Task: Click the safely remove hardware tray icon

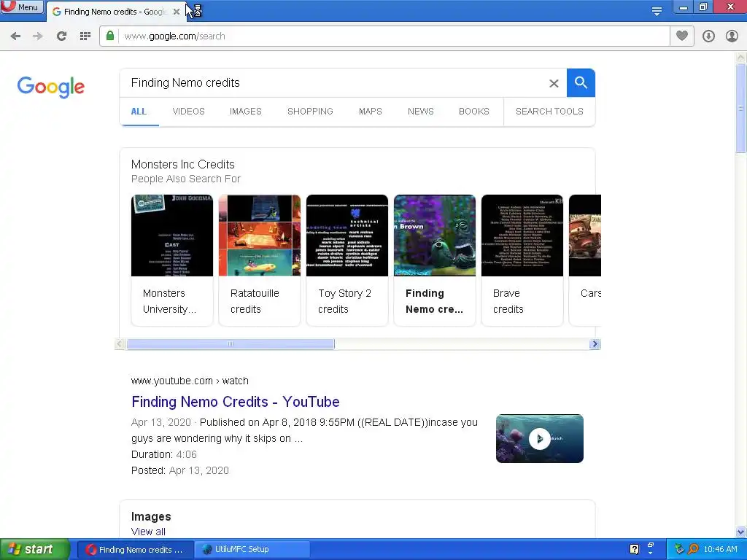Action: click(679, 550)
